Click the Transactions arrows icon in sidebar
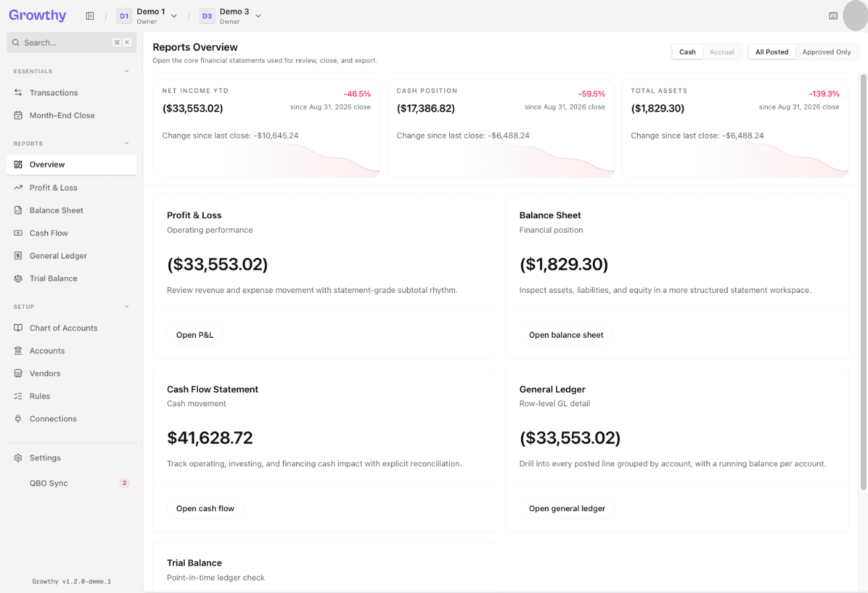Image resolution: width=868 pixels, height=593 pixels. 18,93
